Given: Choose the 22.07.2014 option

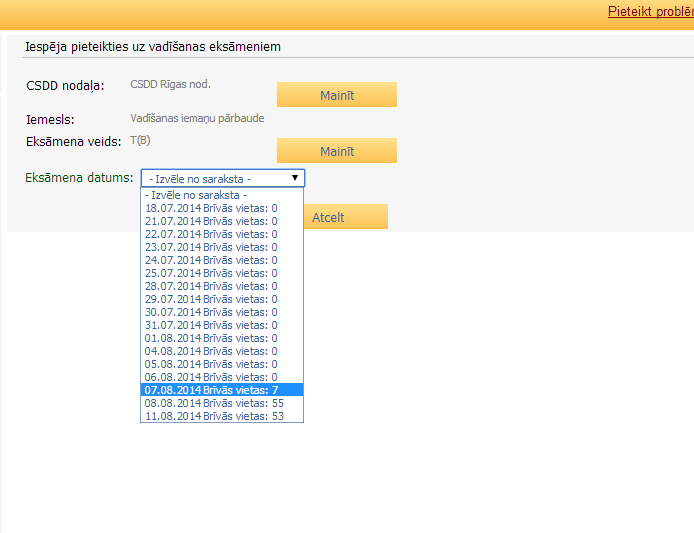Looking at the screenshot, I should (x=222, y=234).
